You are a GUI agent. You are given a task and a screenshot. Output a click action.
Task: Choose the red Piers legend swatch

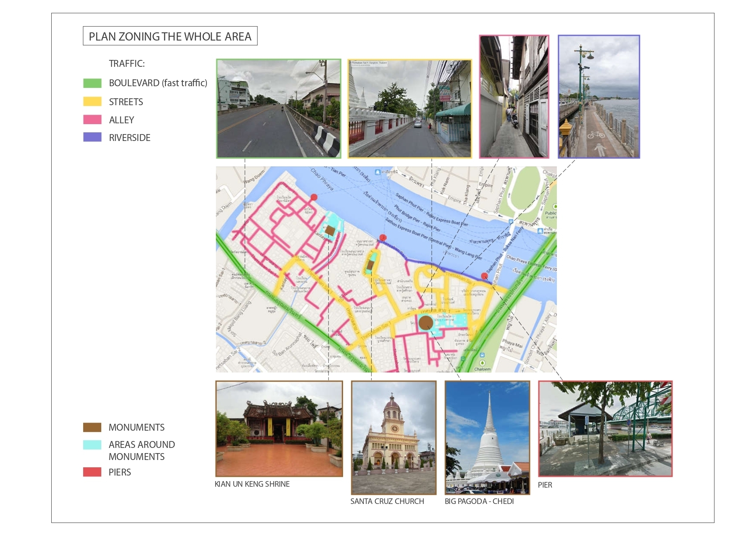(92, 472)
